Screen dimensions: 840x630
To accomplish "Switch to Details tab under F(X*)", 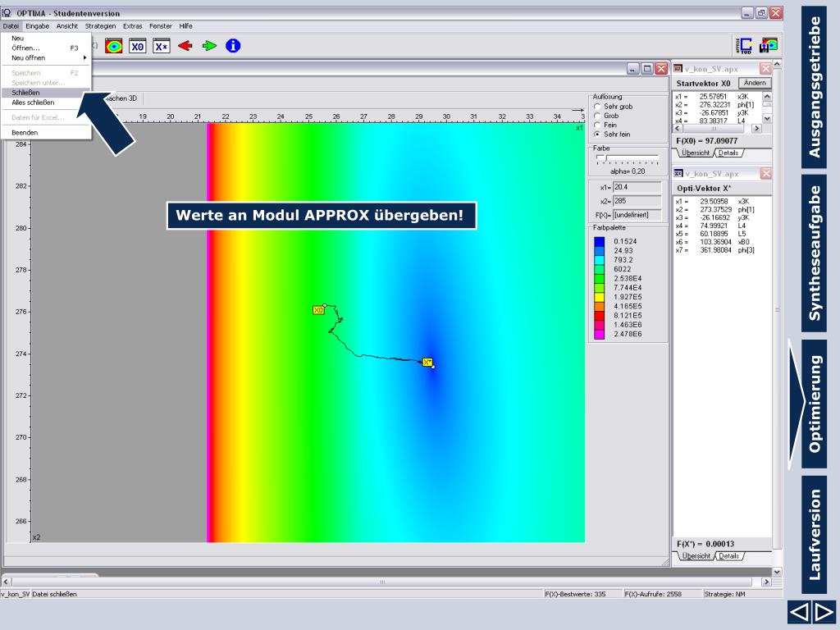I will click(x=729, y=556).
